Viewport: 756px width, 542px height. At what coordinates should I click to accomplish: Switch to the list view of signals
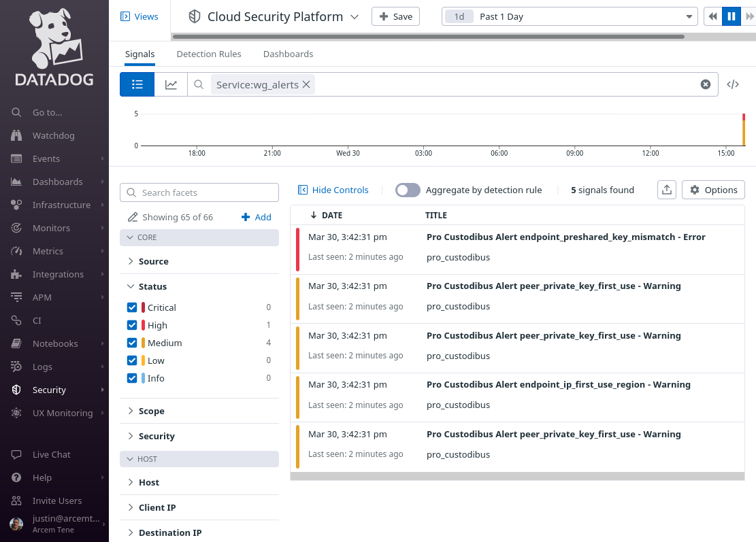pos(137,84)
